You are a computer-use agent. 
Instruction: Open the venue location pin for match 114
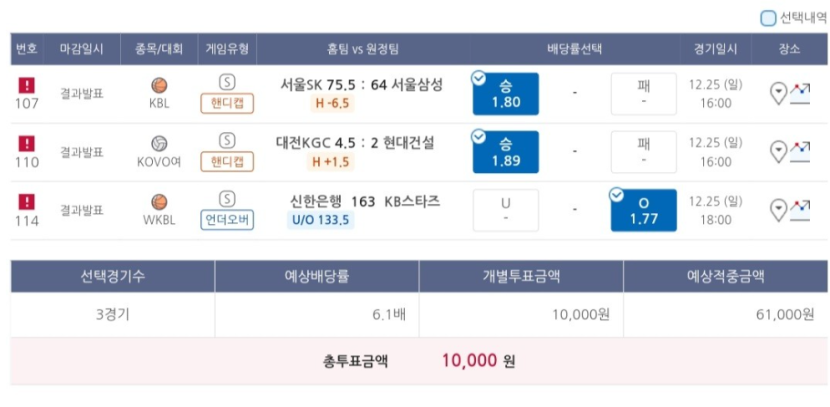(778, 210)
